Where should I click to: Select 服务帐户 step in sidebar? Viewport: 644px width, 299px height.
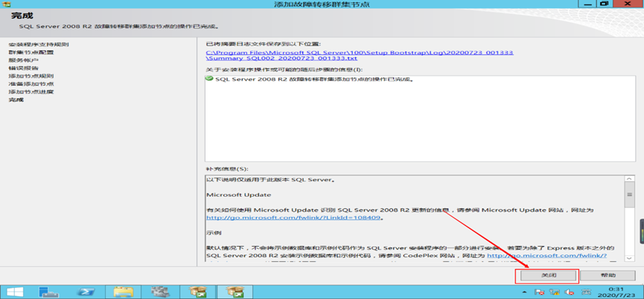point(23,60)
